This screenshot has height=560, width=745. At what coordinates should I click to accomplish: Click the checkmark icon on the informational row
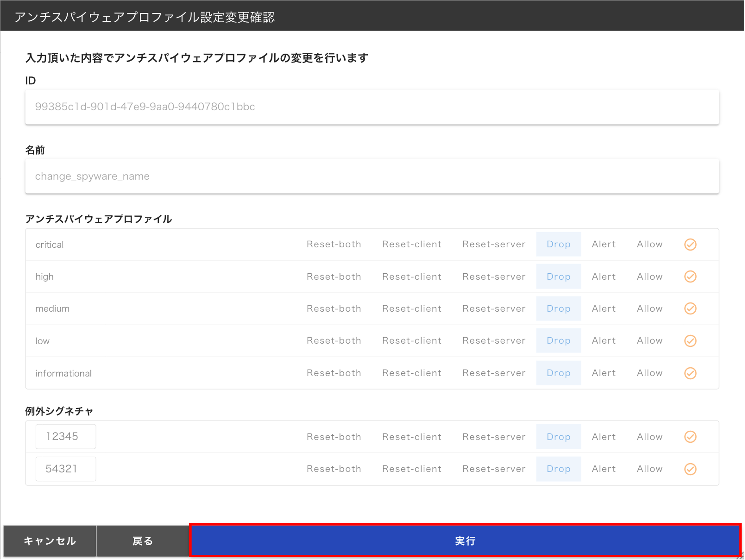point(690,373)
